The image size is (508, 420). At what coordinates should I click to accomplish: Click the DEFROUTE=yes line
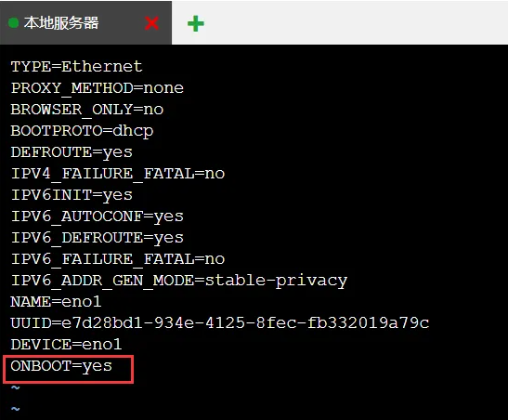coord(72,153)
